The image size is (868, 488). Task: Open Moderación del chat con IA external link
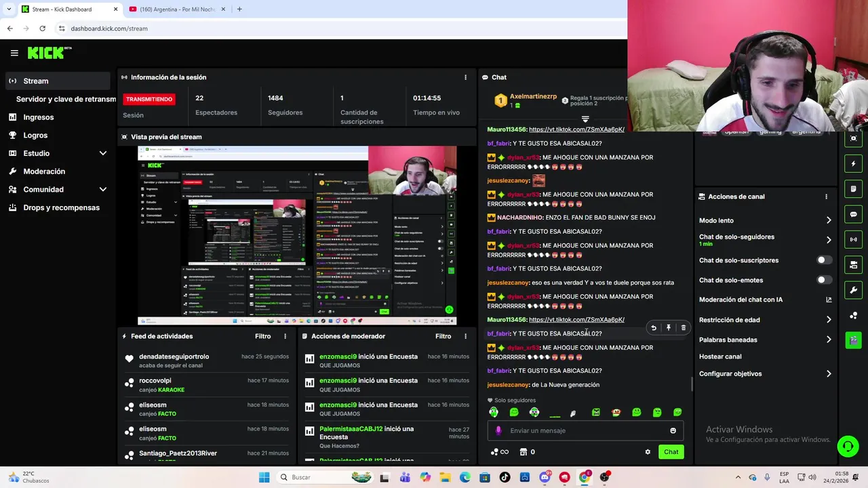pos(829,300)
